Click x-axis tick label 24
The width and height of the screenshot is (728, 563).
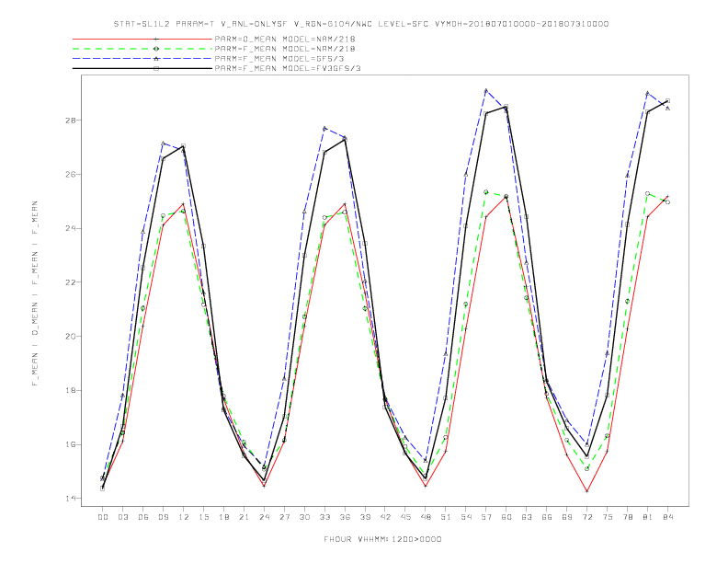[x=264, y=517]
